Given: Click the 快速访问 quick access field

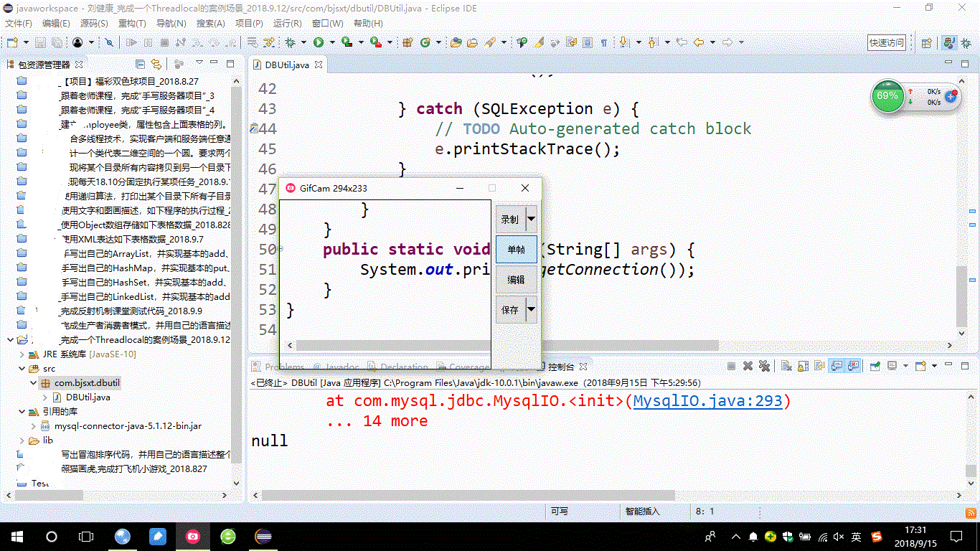Looking at the screenshot, I should point(887,42).
